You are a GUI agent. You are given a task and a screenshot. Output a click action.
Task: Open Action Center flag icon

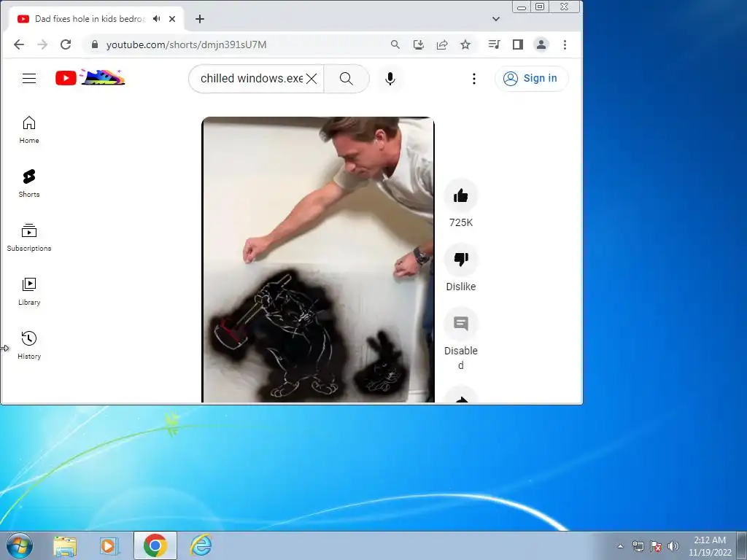[x=656, y=546]
